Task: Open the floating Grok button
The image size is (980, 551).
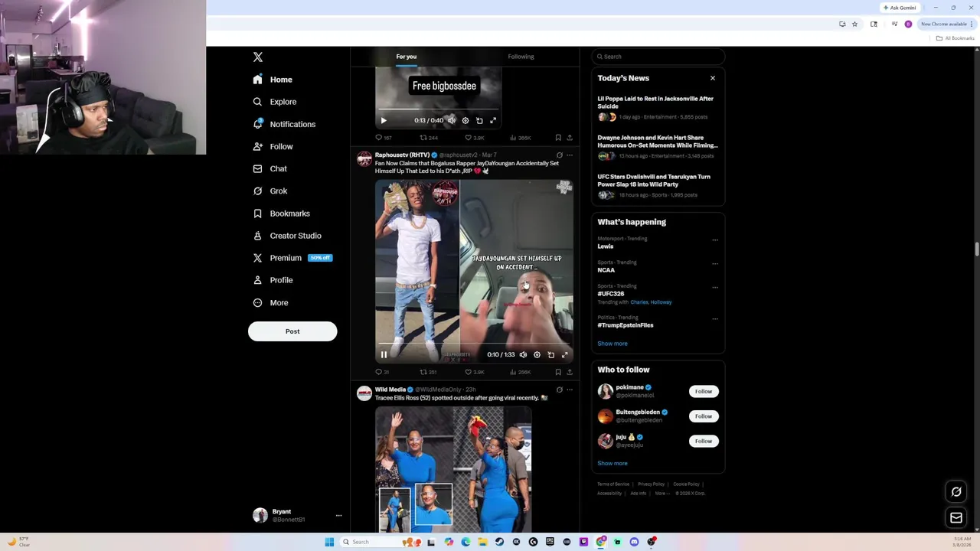Action: (x=956, y=492)
